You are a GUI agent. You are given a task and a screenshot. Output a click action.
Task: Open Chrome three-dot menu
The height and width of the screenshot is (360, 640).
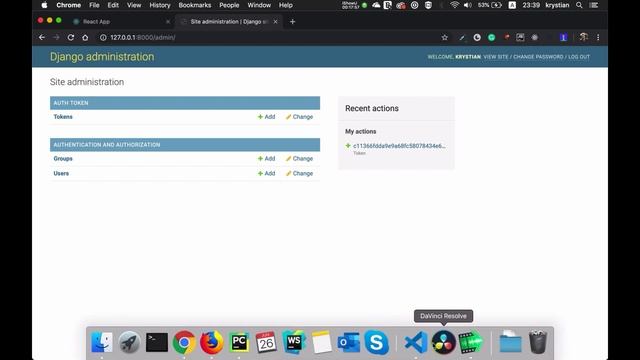598,37
